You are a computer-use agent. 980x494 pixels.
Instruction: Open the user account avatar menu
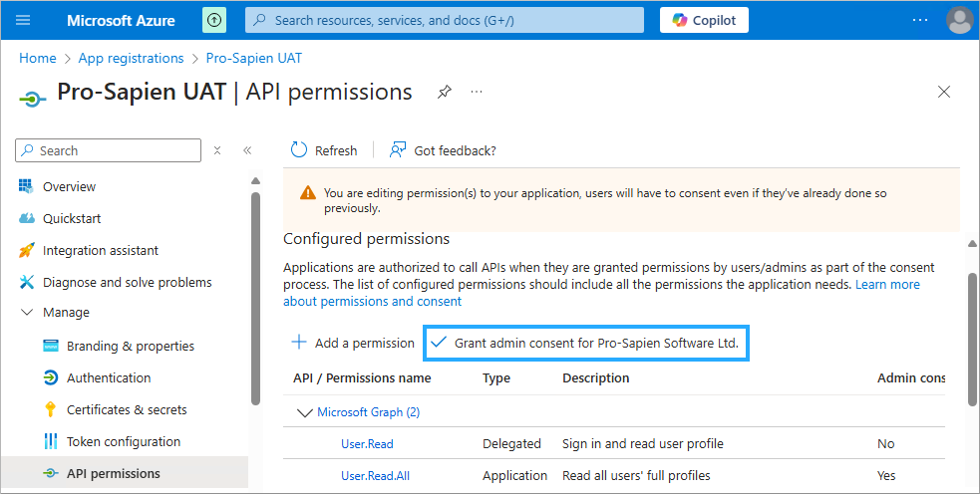pyautogui.click(x=959, y=20)
